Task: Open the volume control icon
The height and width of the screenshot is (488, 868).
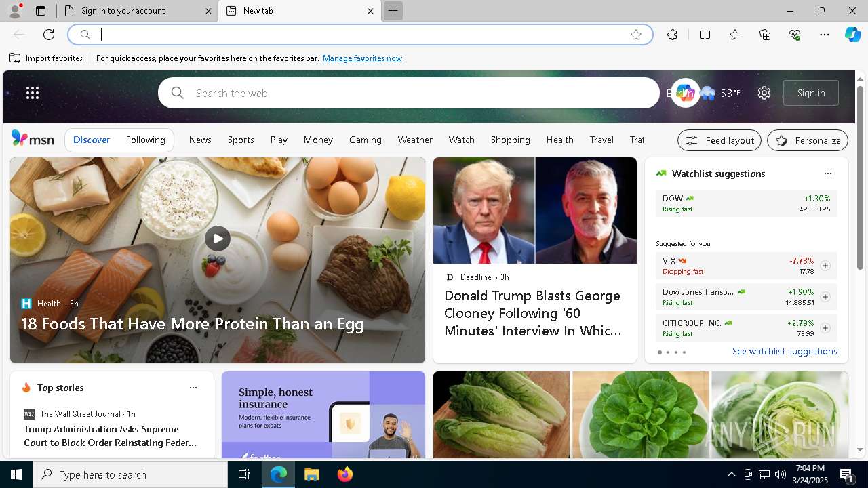Action: (780, 474)
